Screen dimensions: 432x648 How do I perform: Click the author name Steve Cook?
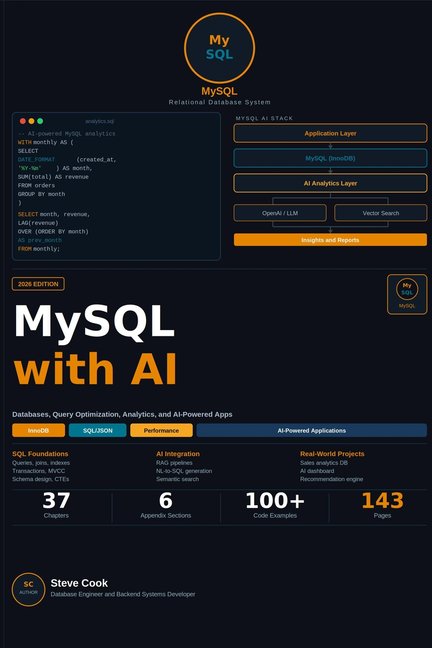[79, 583]
